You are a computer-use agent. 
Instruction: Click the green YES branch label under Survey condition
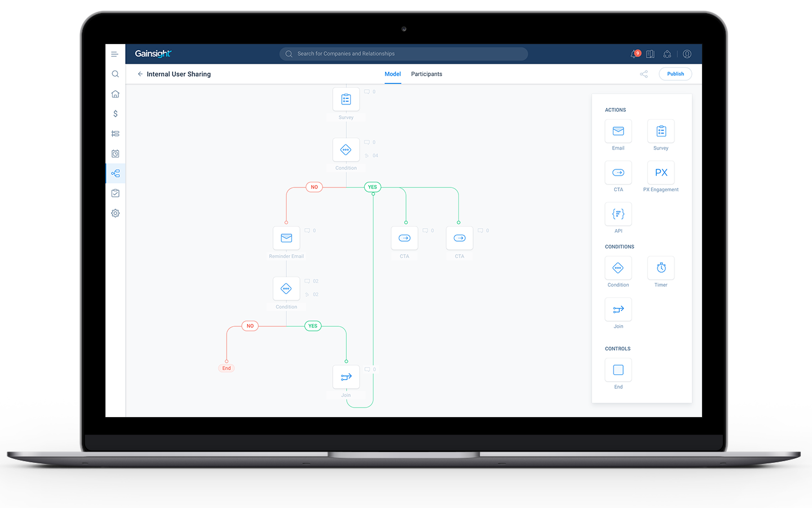[x=372, y=187]
